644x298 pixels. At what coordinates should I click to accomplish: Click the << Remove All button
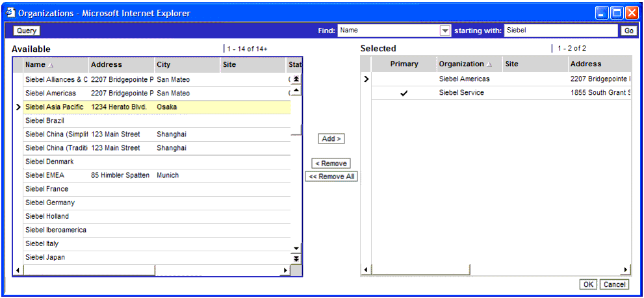coord(331,177)
